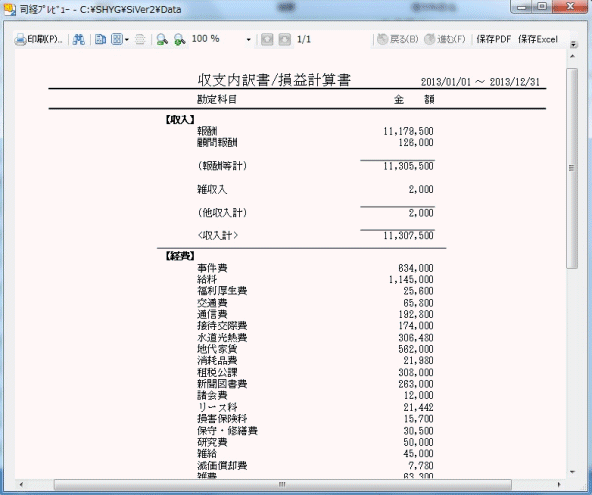This screenshot has height=495, width=592.
Task: Click the 保存PDF button
Action: (493, 39)
